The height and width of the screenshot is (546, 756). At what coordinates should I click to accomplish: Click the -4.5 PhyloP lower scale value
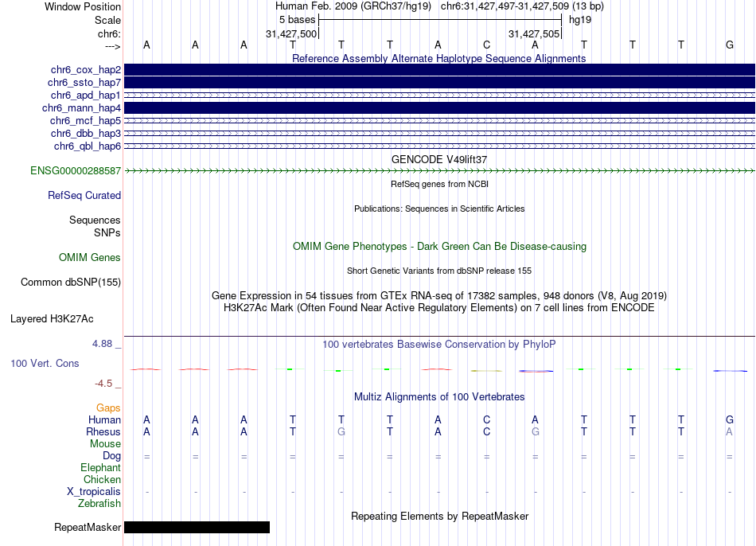coord(103,384)
